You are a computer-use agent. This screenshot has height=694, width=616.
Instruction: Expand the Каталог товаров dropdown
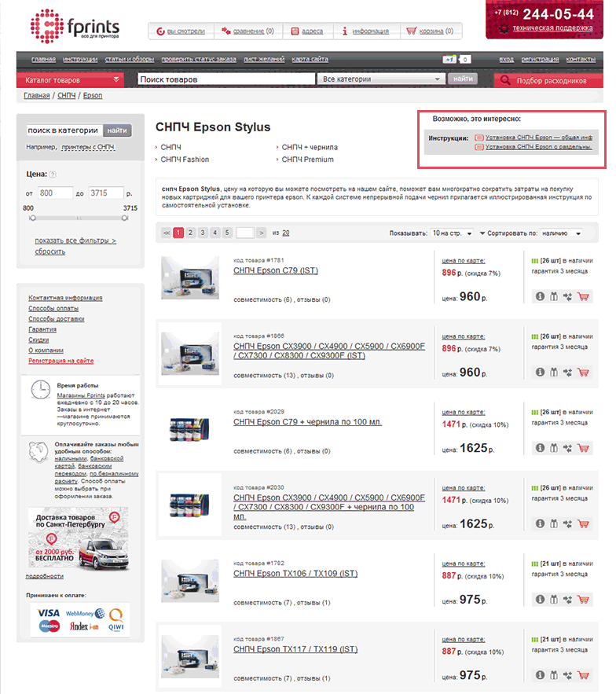click(x=71, y=80)
